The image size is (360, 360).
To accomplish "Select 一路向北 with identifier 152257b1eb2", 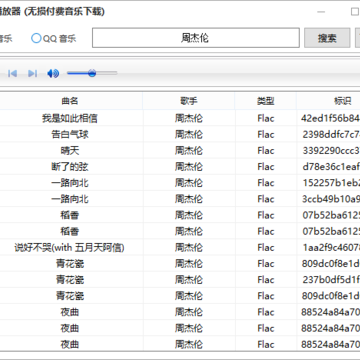I will [x=70, y=183].
